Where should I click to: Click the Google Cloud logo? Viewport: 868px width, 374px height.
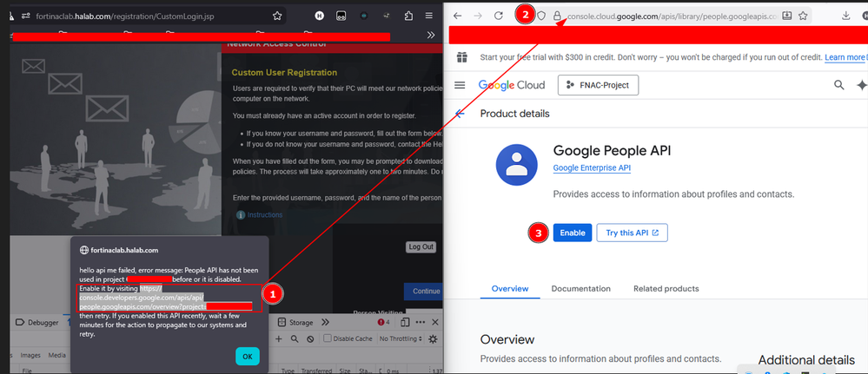click(512, 85)
